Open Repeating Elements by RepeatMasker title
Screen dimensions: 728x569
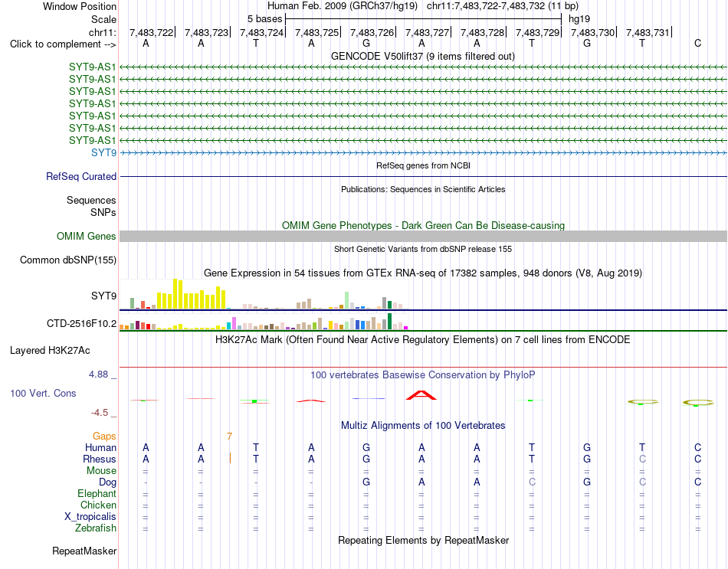coord(424,541)
